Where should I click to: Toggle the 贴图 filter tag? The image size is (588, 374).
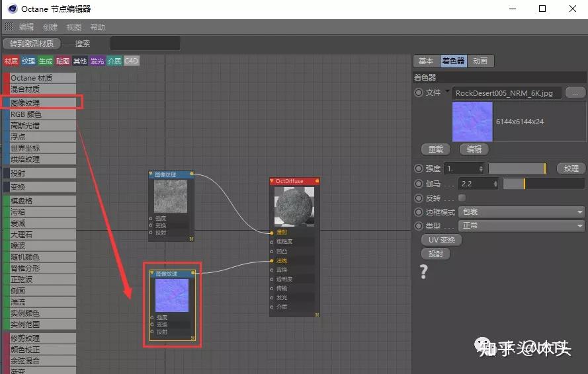click(x=63, y=61)
